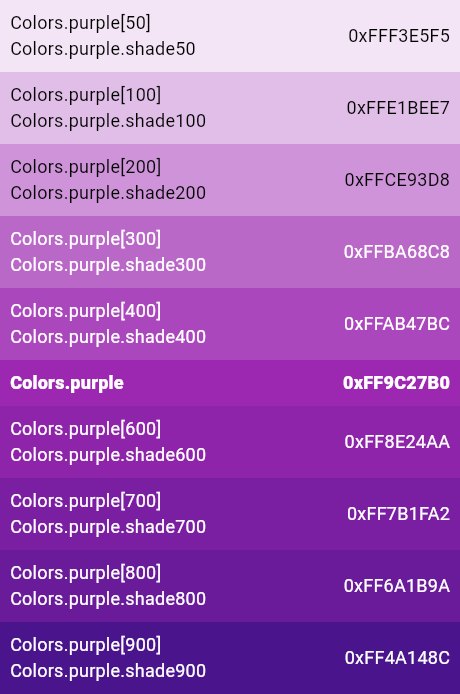Choose the Colors.purple.shade900 label
The height and width of the screenshot is (694, 460).
108,671
